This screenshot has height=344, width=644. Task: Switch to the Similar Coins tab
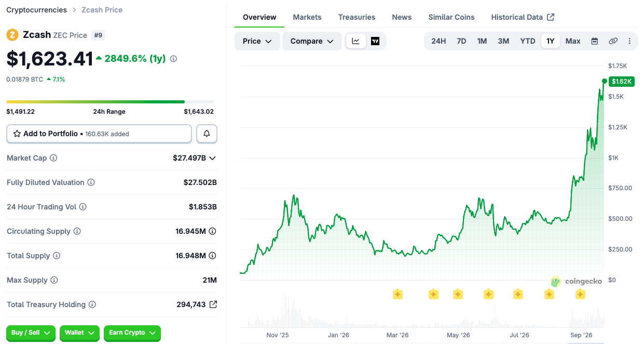[x=451, y=17]
